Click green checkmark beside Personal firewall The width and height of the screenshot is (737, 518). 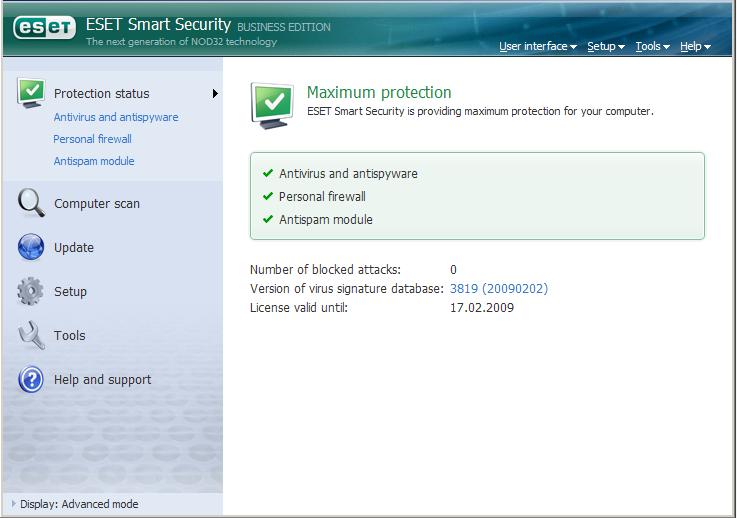click(268, 196)
